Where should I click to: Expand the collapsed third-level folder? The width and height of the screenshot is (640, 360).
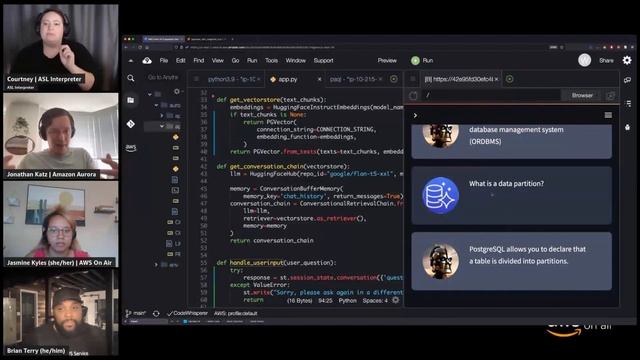pos(162,116)
